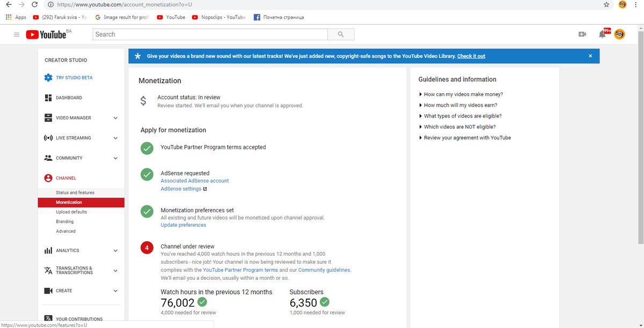Click checkmark beside Partner Program terms accepted
Screen dimensions: 644x328
tap(147, 148)
